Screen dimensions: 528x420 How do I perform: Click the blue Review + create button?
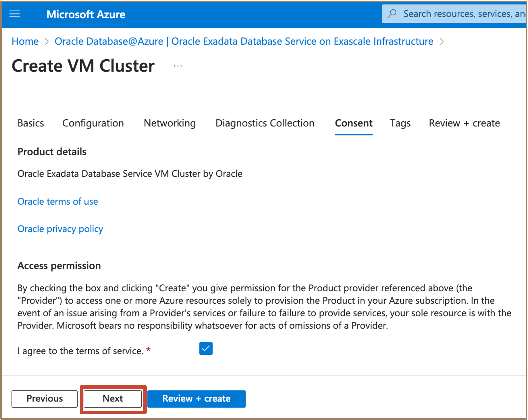pyautogui.click(x=196, y=399)
